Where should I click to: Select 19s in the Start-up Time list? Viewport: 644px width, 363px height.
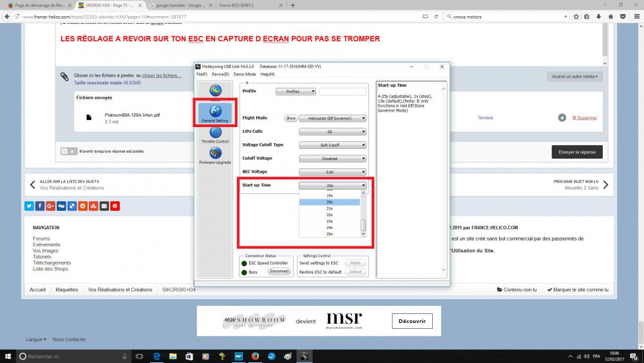(330, 196)
